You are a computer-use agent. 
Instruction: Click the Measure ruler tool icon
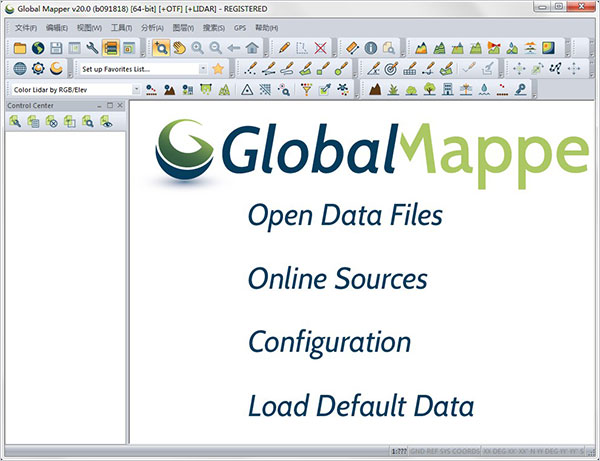point(352,48)
